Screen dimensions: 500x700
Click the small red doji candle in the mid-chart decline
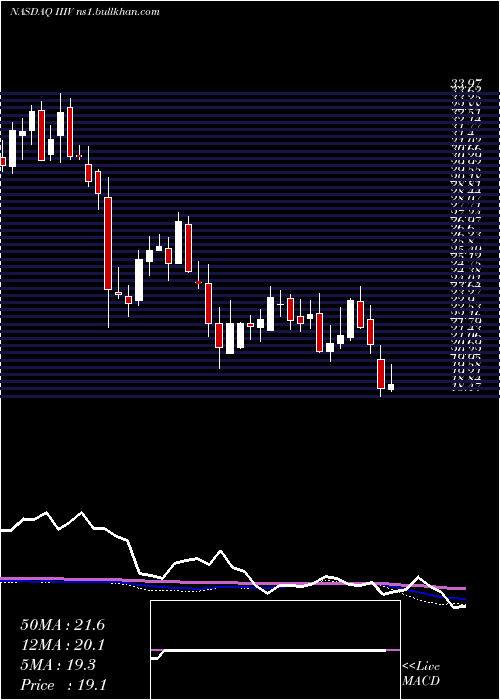click(199, 282)
